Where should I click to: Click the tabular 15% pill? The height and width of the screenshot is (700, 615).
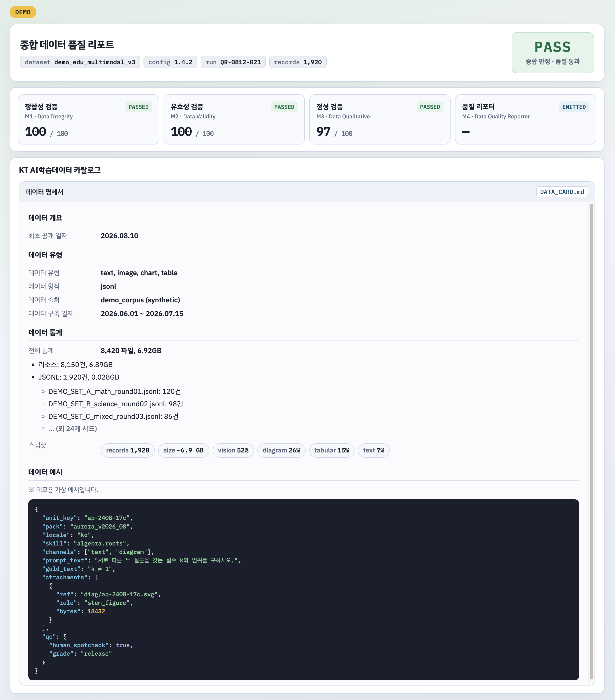coord(332,450)
